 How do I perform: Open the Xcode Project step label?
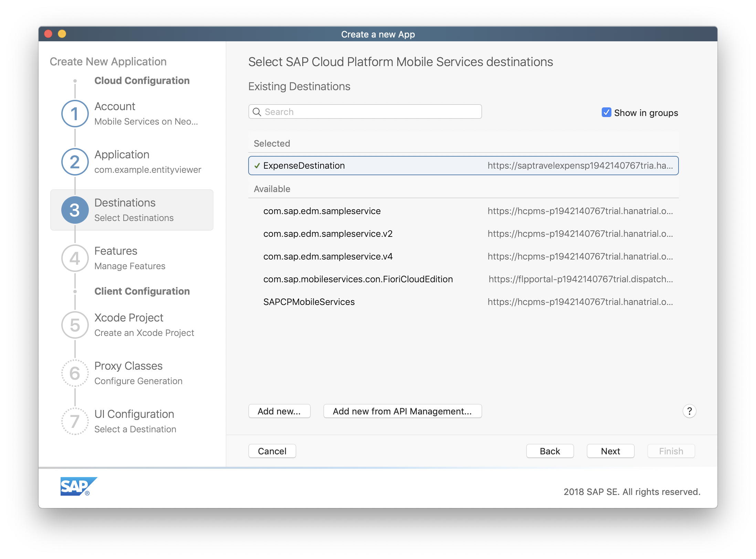(x=129, y=318)
